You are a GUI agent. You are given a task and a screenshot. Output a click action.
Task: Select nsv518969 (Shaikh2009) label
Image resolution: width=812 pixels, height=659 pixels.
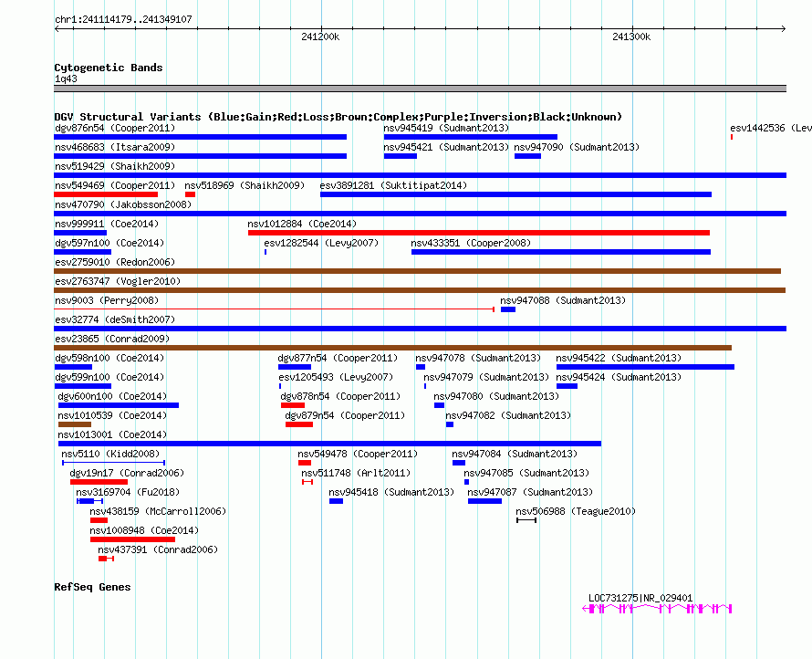click(245, 185)
